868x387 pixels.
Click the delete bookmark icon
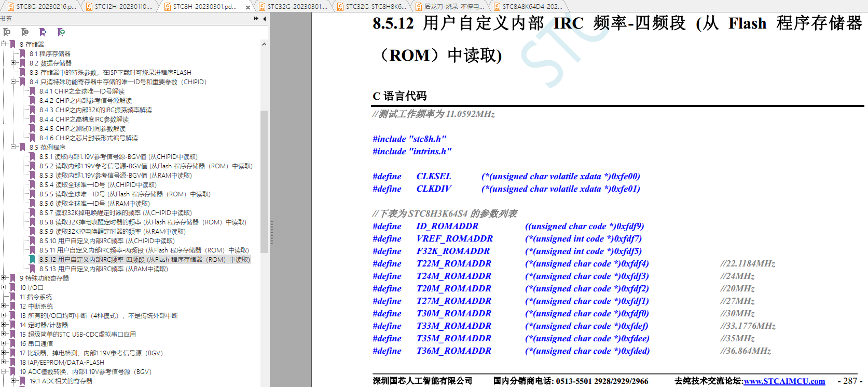(7, 32)
